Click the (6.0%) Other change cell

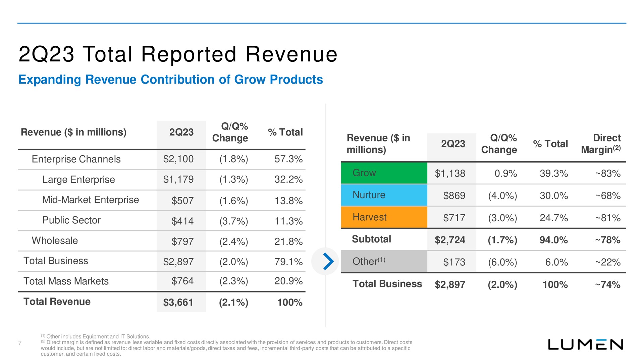(x=503, y=262)
